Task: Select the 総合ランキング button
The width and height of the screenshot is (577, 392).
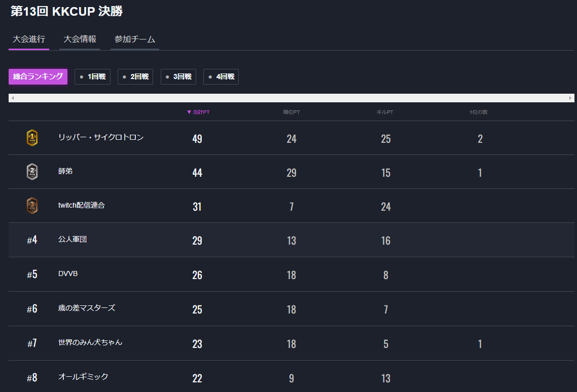Action: (38, 76)
